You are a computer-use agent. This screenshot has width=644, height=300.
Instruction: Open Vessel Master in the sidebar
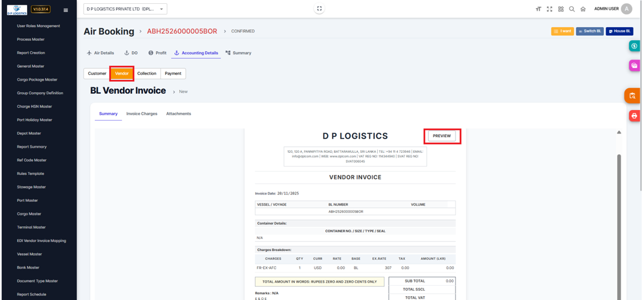29,254
